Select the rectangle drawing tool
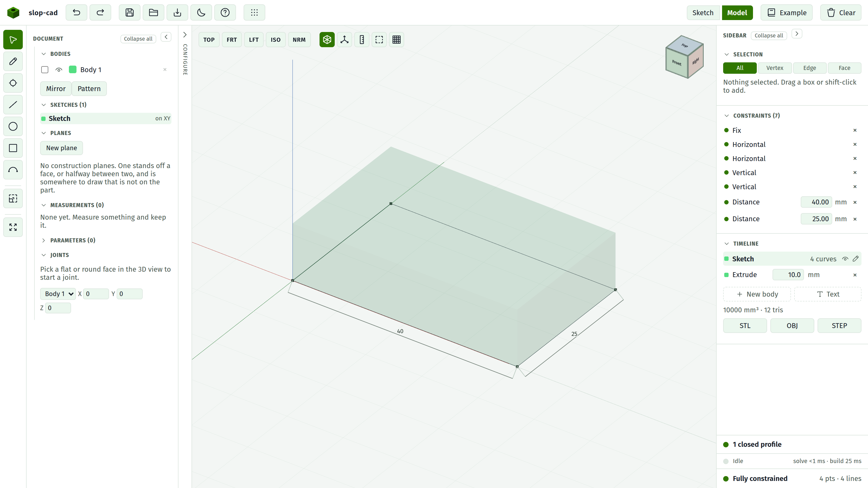Screen dimensions: 868x488 pos(13,148)
